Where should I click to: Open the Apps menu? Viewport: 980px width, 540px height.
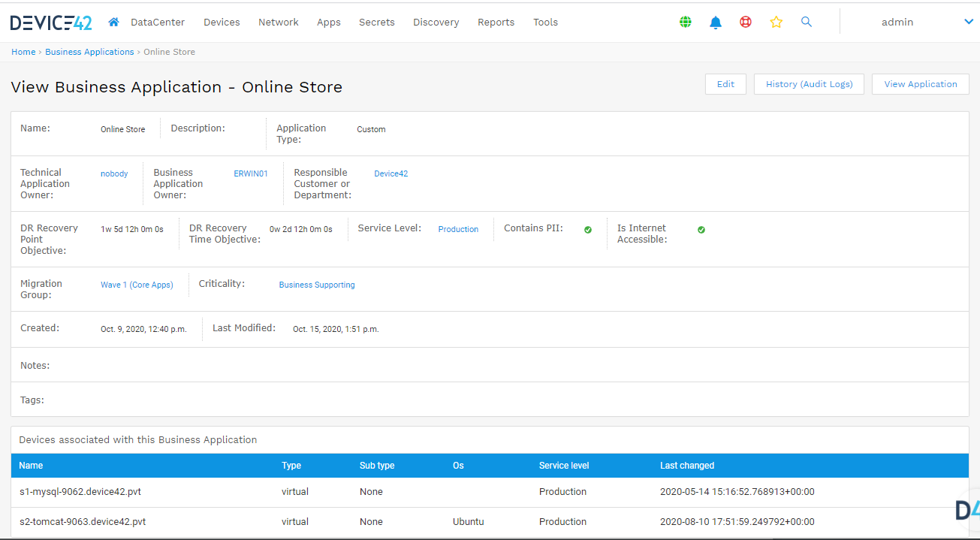pos(329,23)
